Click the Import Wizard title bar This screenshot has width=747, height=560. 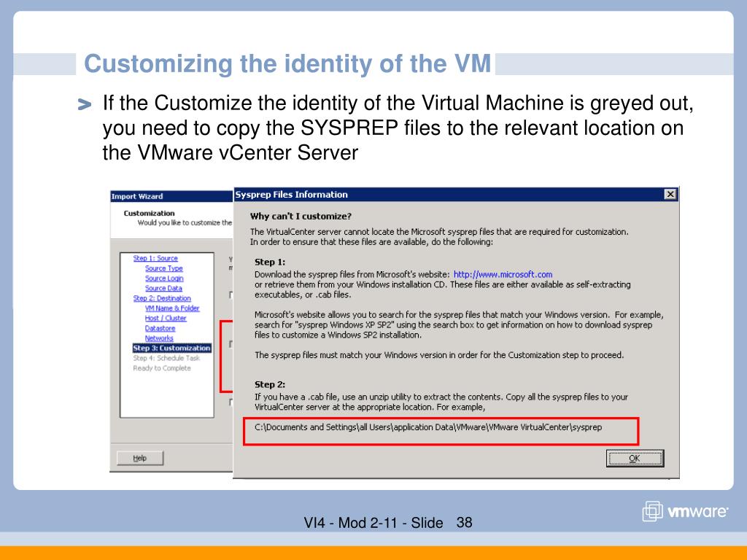tap(171, 196)
